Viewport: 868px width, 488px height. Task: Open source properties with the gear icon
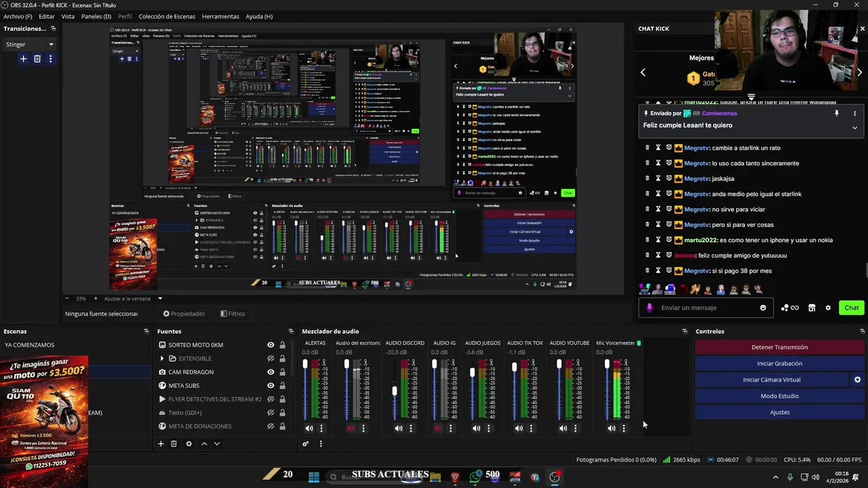coord(189,444)
